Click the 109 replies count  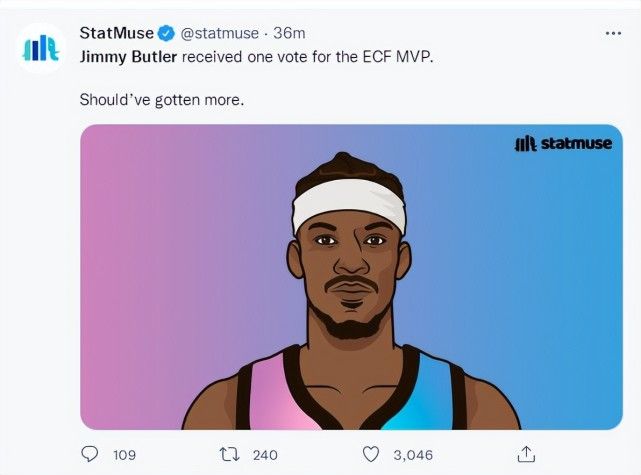coord(124,455)
